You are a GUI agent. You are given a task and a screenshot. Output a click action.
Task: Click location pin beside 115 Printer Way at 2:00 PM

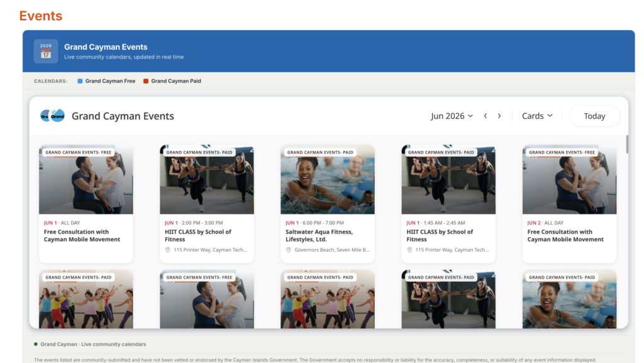click(167, 250)
